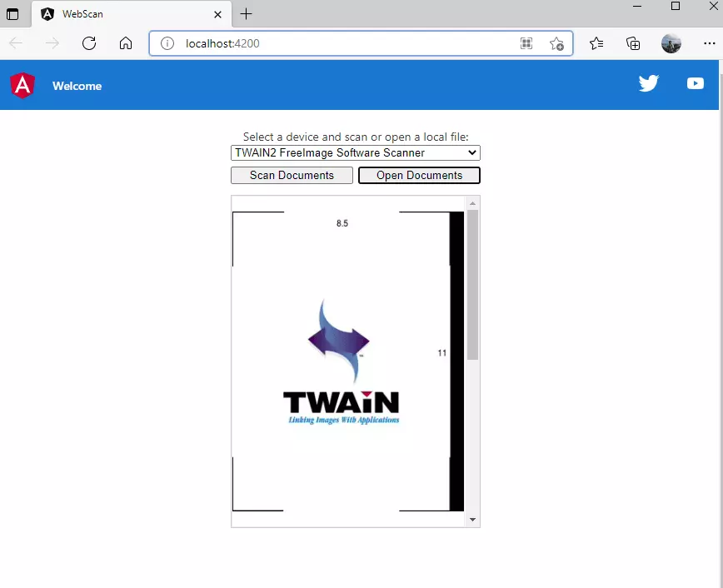Click the viewer scroll up arrow
723x588 pixels.
point(472,203)
